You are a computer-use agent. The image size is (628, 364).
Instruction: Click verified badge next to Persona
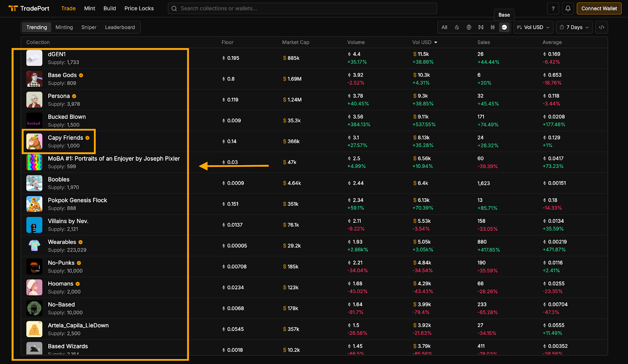pyautogui.click(x=74, y=96)
